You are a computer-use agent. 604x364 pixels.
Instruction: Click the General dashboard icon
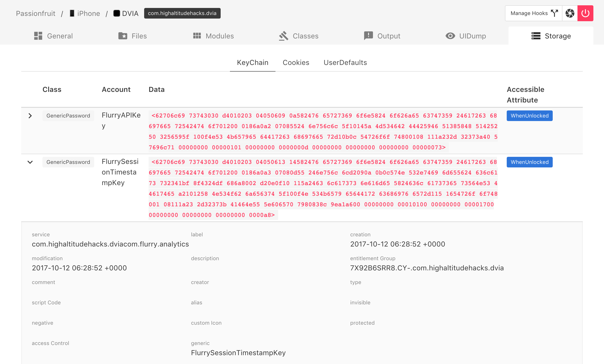coord(38,36)
